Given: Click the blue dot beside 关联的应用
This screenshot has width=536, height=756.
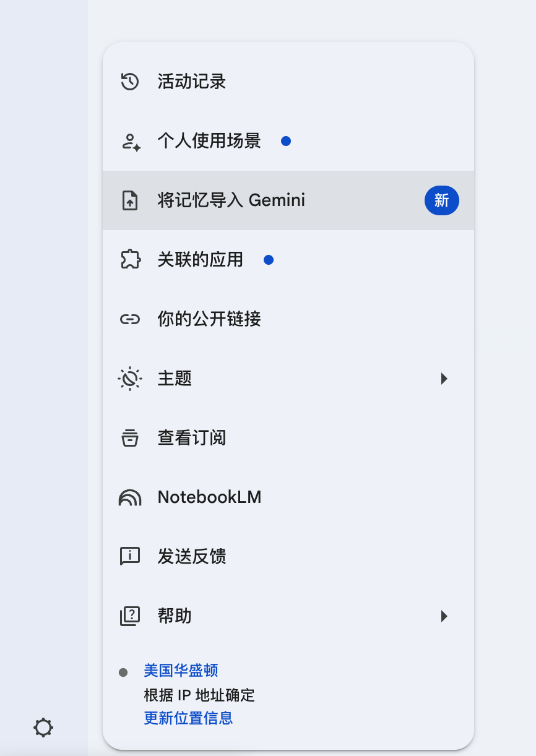Looking at the screenshot, I should click(x=268, y=259).
